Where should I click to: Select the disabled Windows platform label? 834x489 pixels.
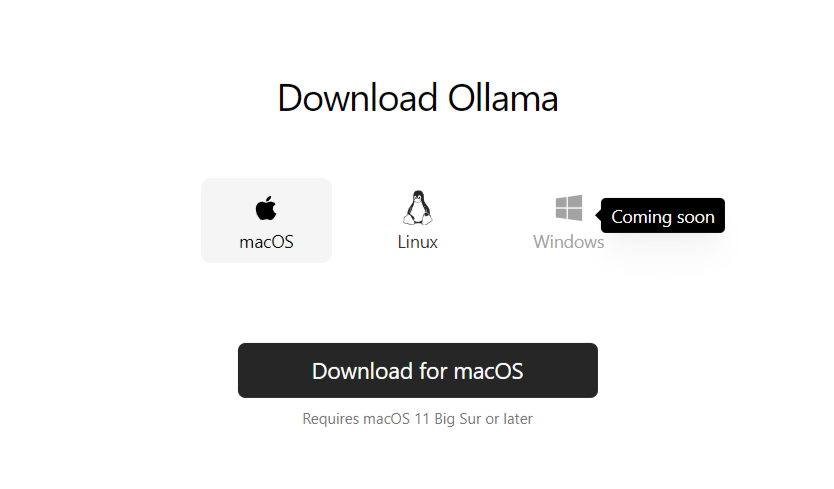pyautogui.click(x=569, y=242)
